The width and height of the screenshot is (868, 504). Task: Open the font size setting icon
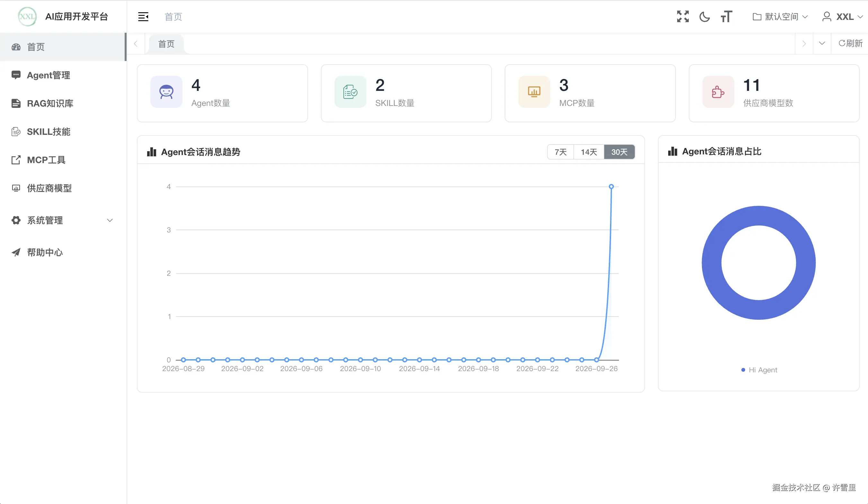coord(726,16)
